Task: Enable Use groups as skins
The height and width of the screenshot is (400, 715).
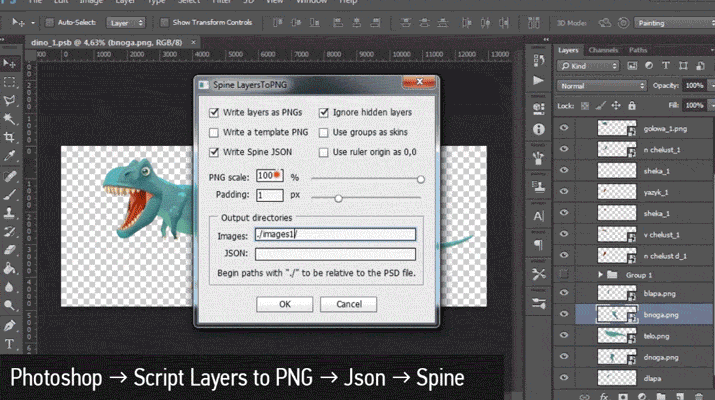Action: [323, 132]
